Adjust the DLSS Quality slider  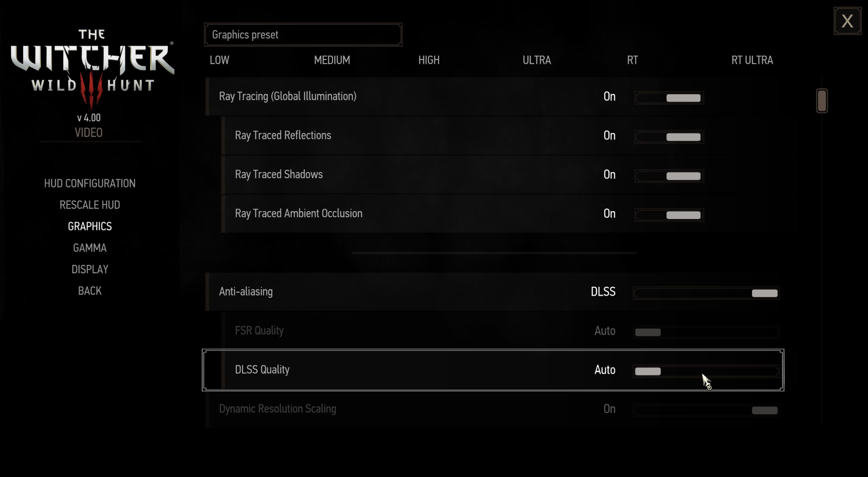[706, 371]
